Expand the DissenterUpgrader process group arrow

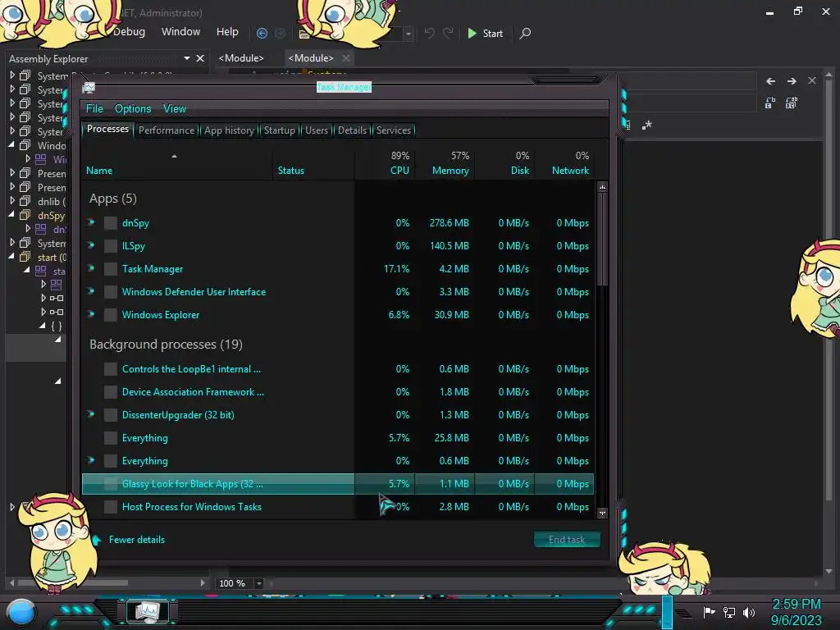click(92, 414)
